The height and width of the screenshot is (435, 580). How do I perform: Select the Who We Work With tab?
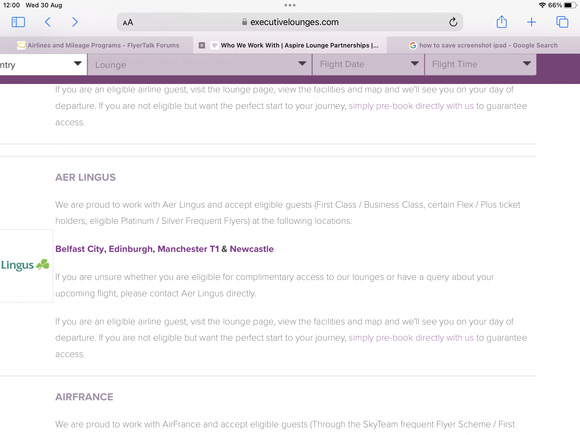pyautogui.click(x=290, y=45)
